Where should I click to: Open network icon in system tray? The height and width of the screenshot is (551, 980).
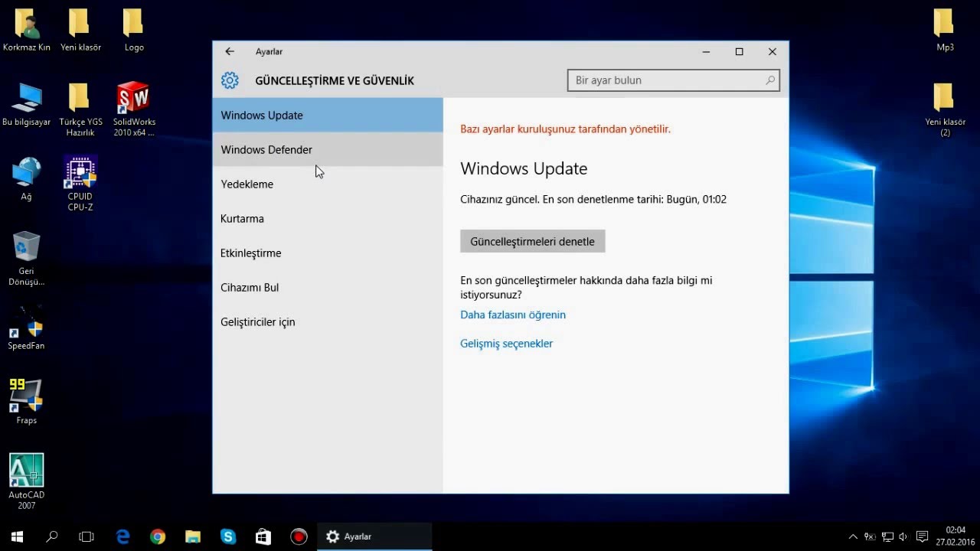[887, 537]
